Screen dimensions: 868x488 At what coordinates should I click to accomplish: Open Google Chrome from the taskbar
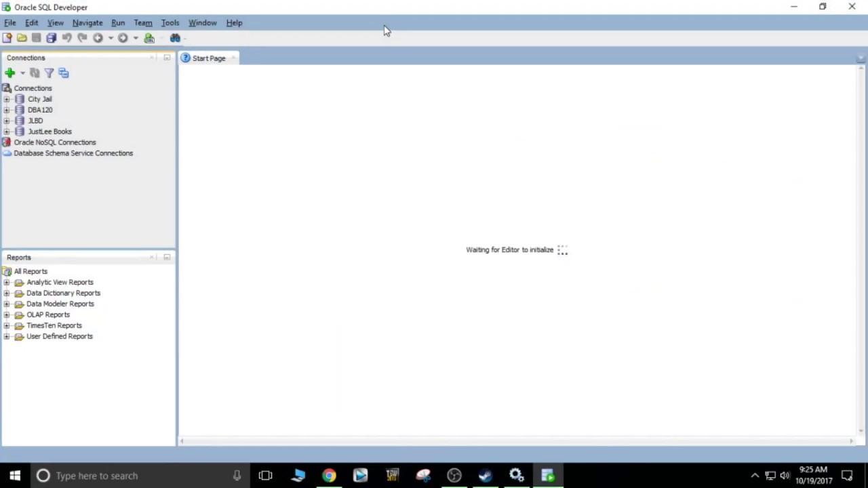click(329, 476)
